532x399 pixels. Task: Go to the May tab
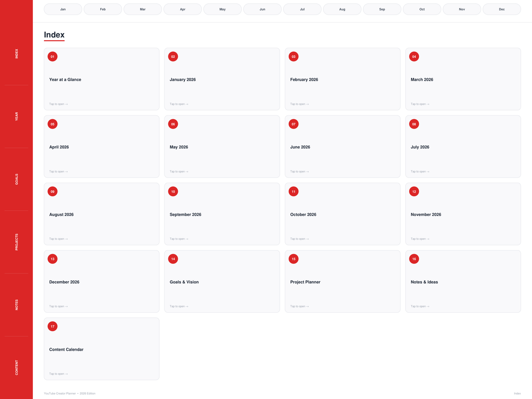[x=223, y=9]
